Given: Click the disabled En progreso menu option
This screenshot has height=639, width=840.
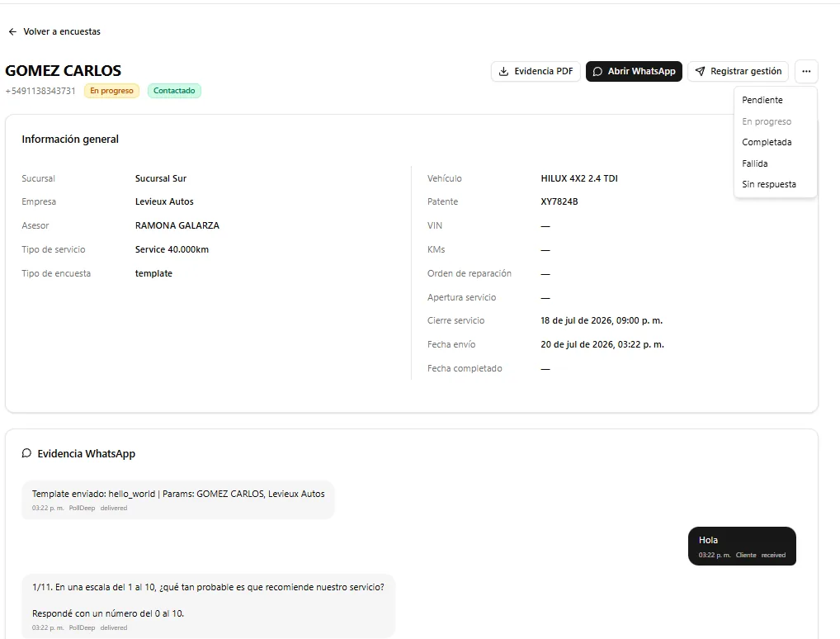Looking at the screenshot, I should coord(775,121).
